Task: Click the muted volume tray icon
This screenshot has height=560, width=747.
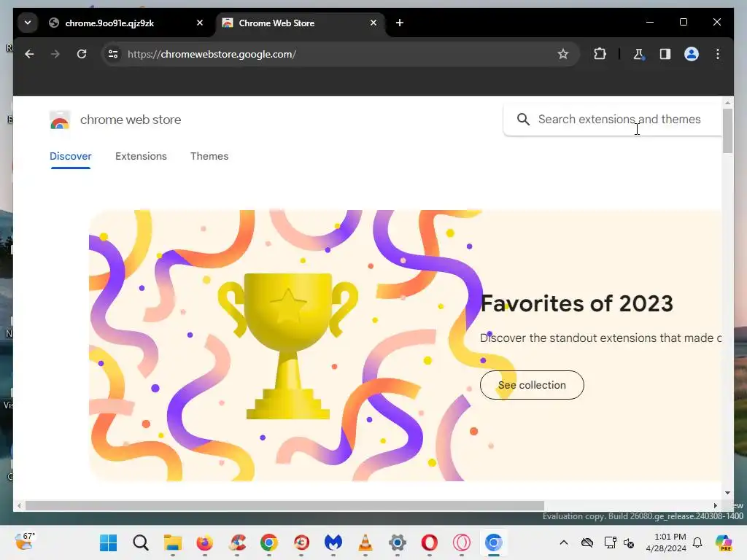Action: pyautogui.click(x=629, y=542)
